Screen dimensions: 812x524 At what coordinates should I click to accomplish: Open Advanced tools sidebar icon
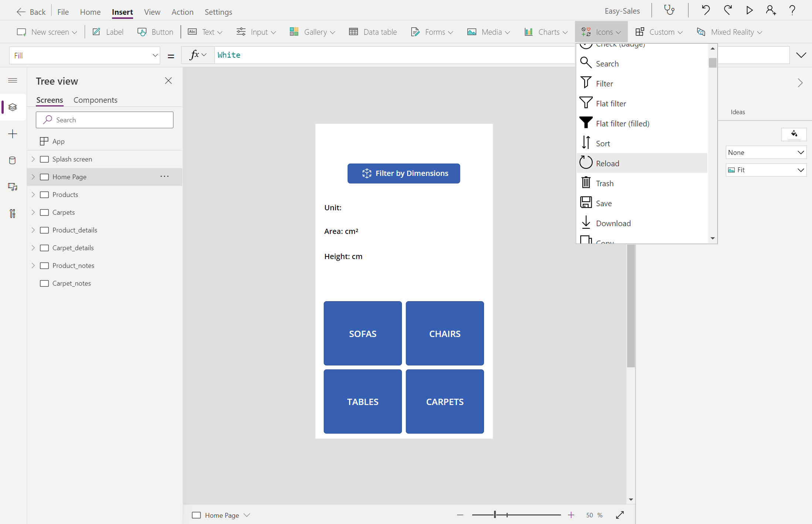[x=13, y=214]
